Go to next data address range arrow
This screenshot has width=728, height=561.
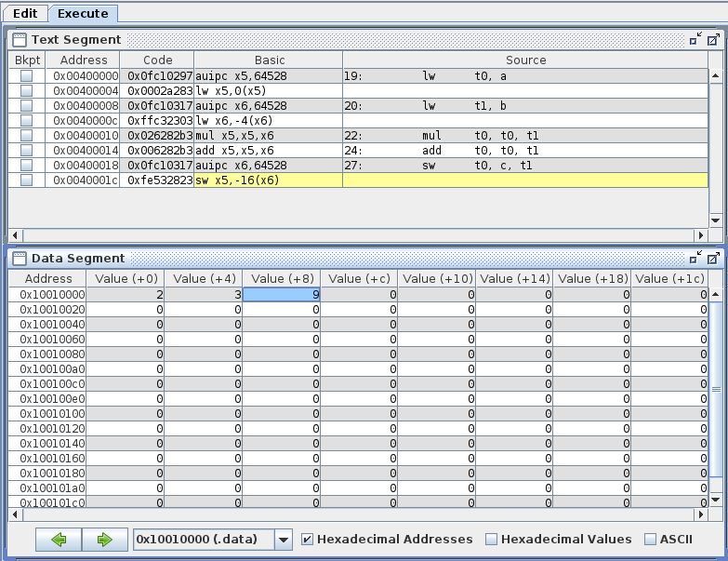click(104, 540)
